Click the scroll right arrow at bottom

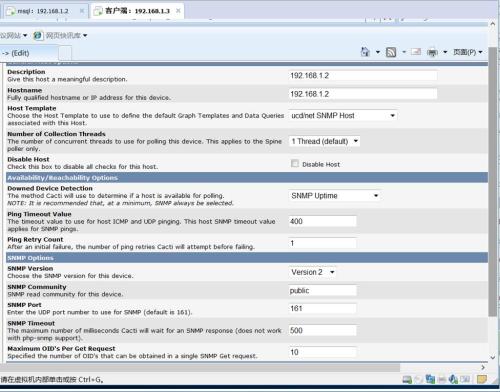pos(483,367)
